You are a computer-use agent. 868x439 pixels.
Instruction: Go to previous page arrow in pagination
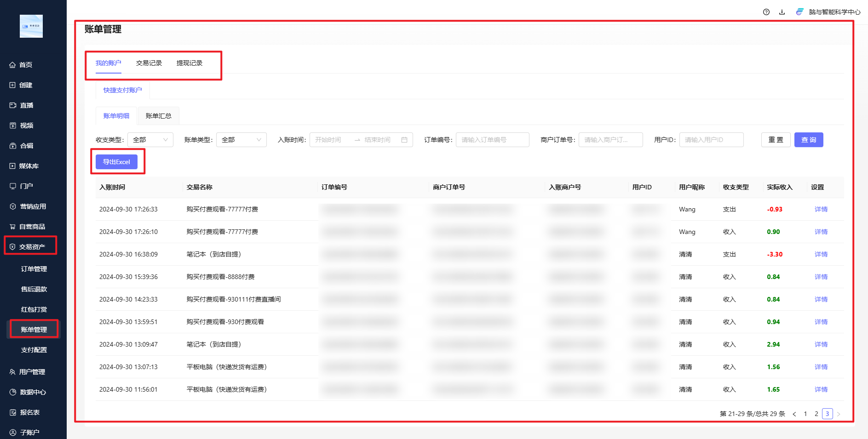coord(794,414)
